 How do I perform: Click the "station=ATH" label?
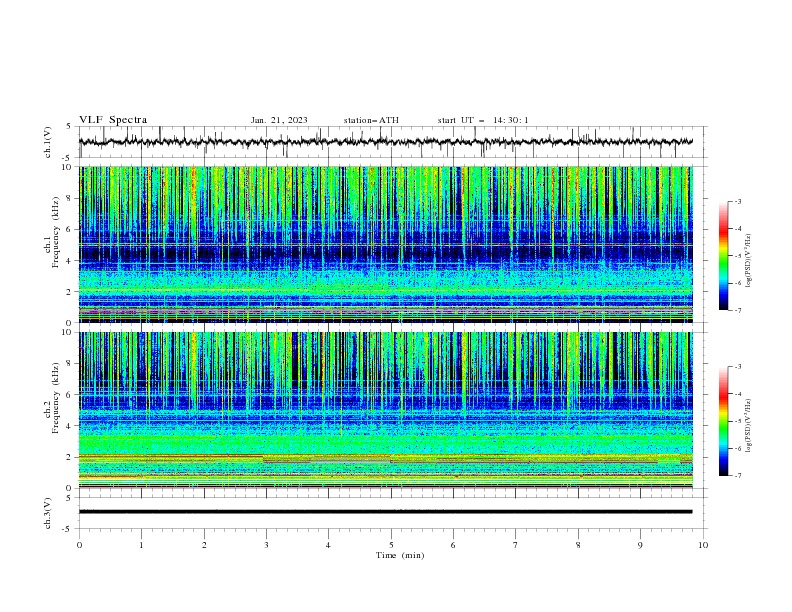tap(371, 120)
